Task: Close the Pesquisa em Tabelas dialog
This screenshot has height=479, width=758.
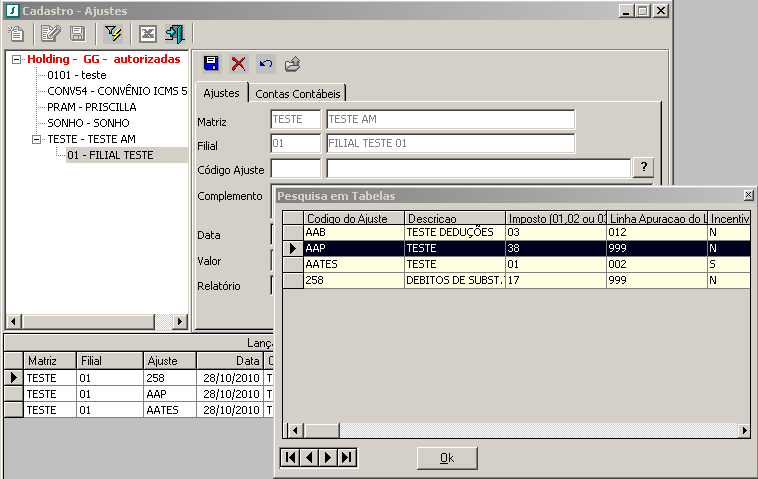Action: click(749, 195)
